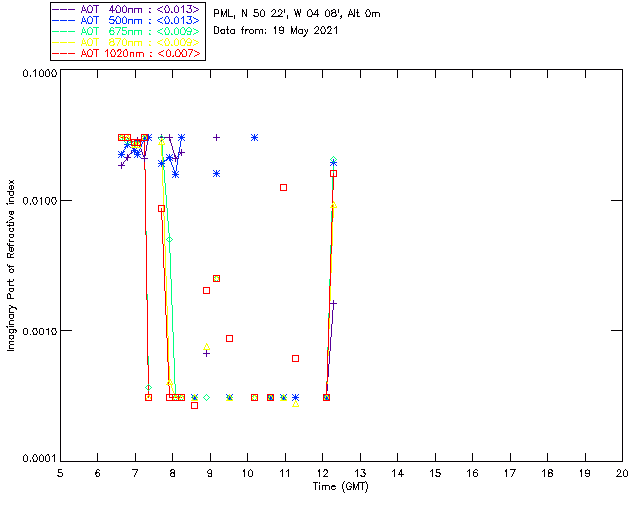
Task: Click the red square marker near 11h at 0.0125
Action: coord(283,187)
